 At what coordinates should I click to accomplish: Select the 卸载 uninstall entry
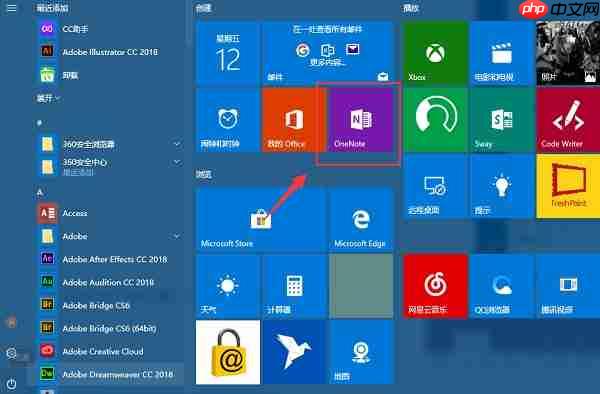tap(109, 75)
